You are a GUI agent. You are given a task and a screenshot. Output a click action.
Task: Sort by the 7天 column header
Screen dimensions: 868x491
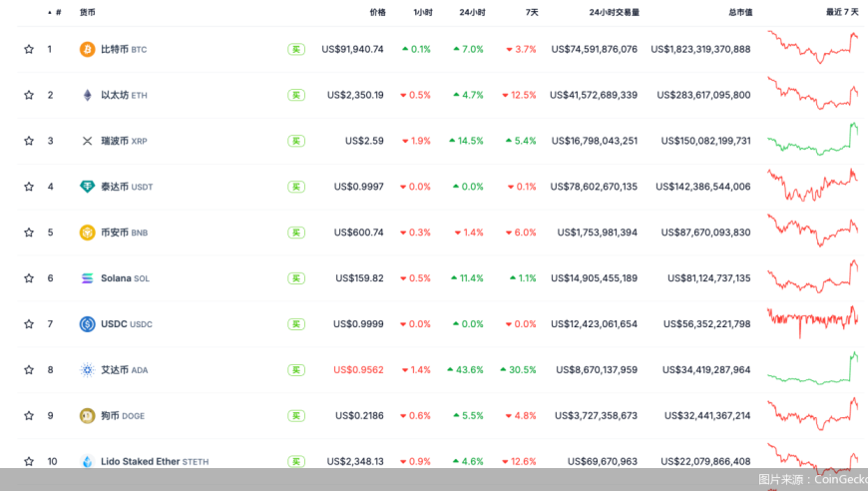pos(532,12)
